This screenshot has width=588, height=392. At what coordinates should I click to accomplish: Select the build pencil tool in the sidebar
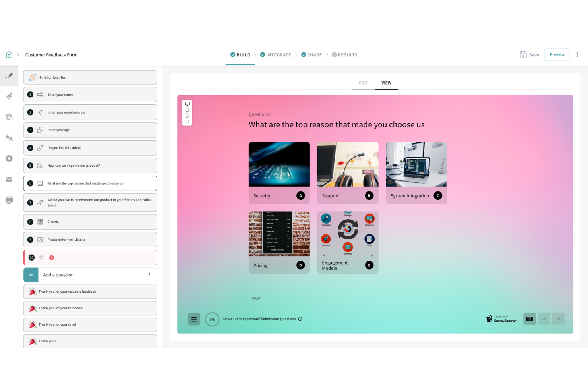point(9,75)
